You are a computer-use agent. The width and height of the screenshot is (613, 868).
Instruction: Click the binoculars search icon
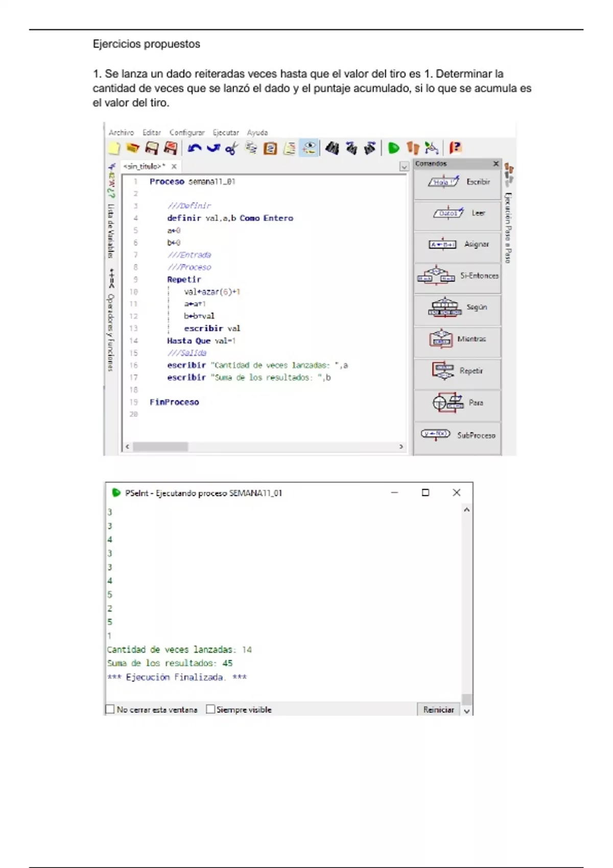pos(332,148)
